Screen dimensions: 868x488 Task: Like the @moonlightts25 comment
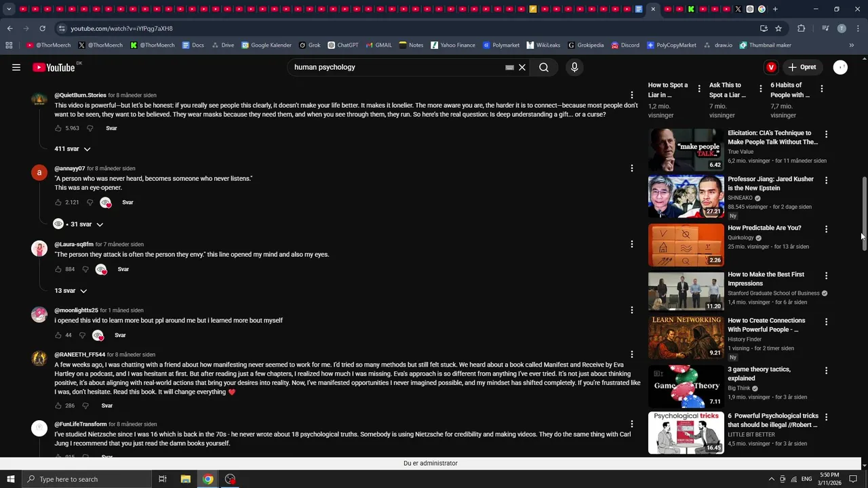coord(58,335)
